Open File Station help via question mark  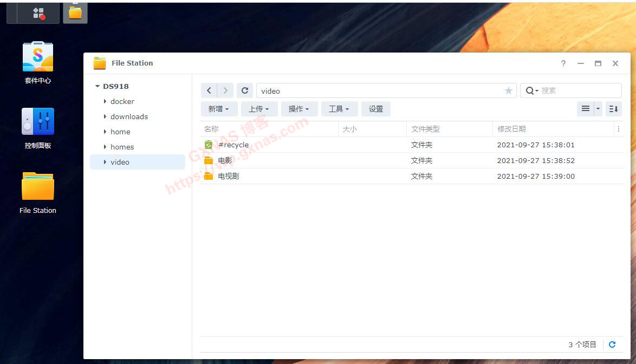pos(563,63)
